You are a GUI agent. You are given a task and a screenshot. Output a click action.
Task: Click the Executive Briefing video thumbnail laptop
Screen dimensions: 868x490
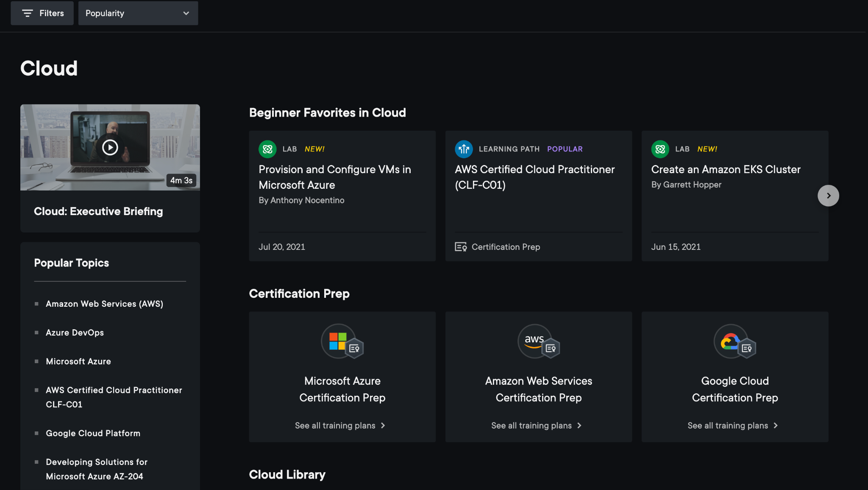(x=110, y=147)
